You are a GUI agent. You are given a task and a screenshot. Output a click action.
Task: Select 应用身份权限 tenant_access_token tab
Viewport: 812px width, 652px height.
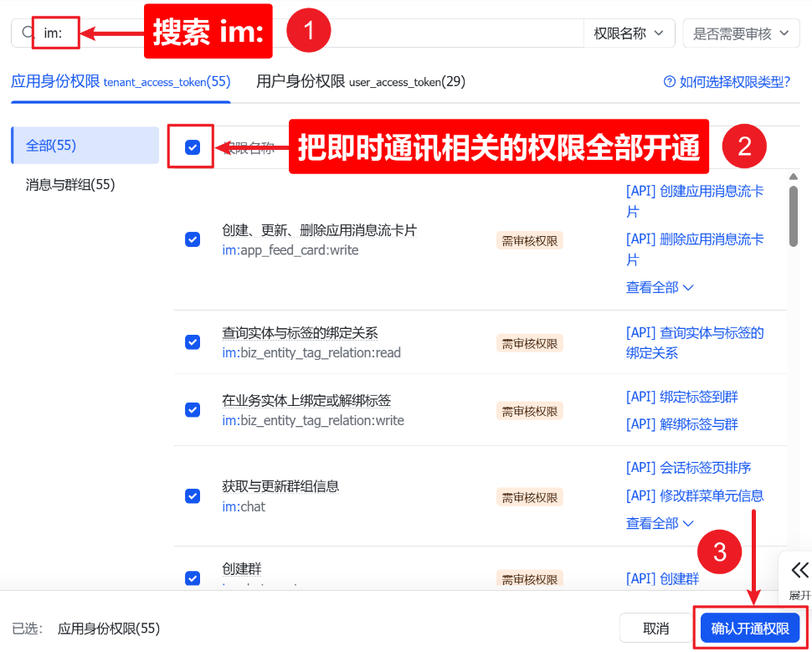[x=121, y=81]
